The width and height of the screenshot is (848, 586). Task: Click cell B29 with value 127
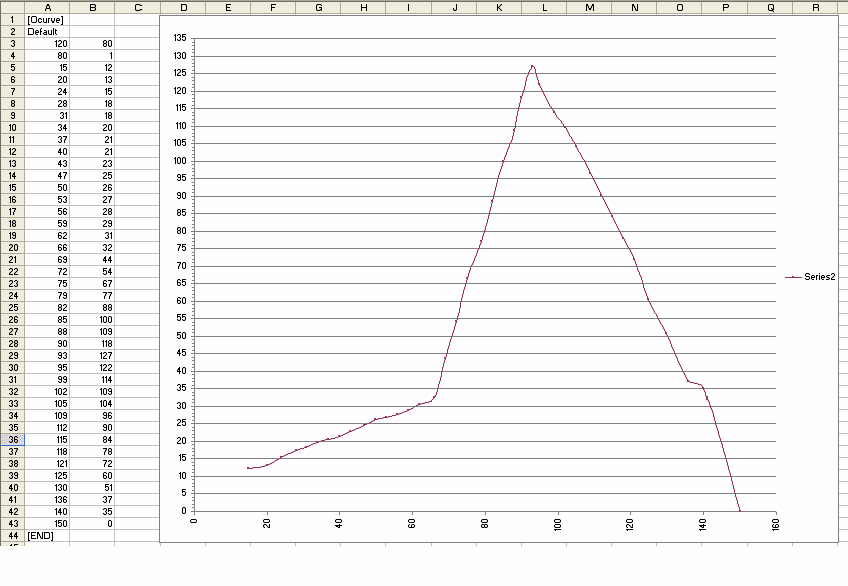[x=92, y=356]
